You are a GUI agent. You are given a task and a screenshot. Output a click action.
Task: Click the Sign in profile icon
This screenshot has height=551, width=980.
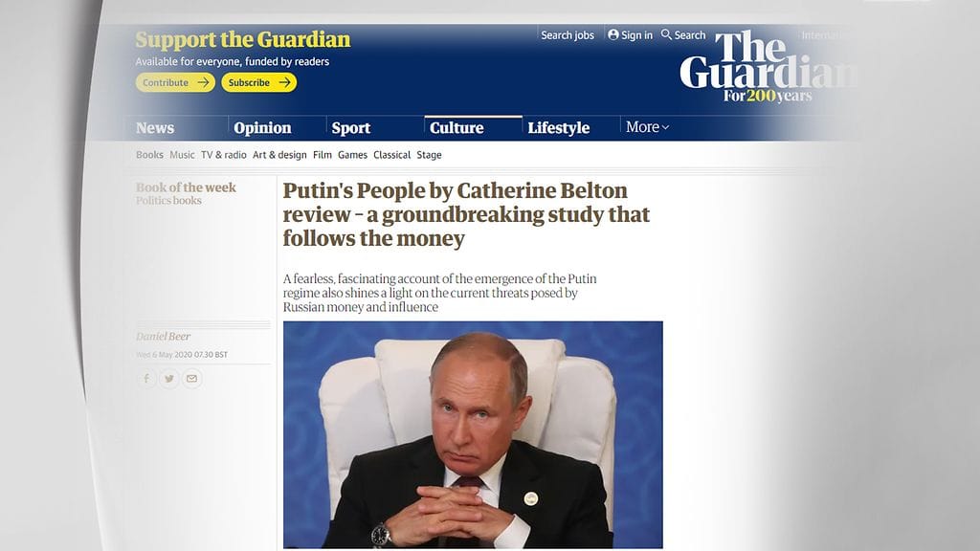613,35
